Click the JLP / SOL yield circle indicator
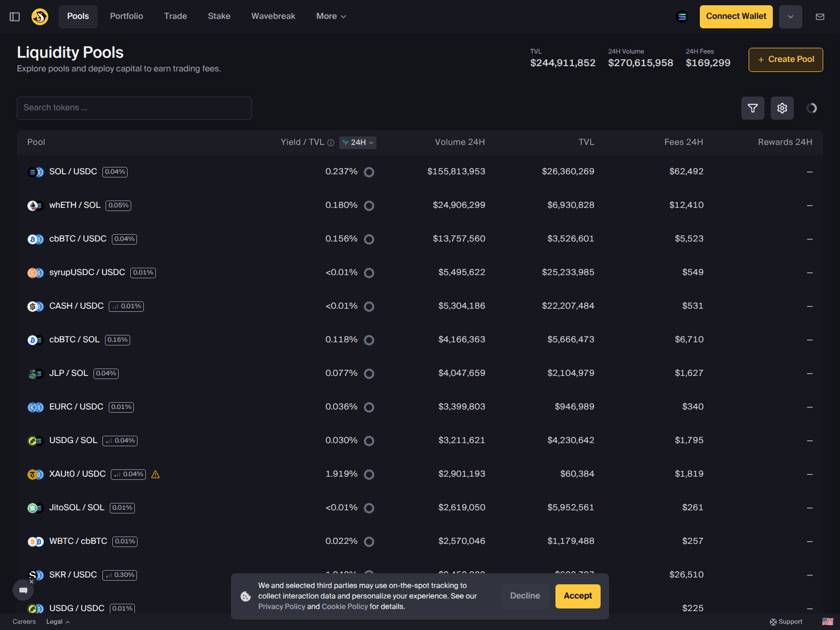The width and height of the screenshot is (840, 630). 369,374
